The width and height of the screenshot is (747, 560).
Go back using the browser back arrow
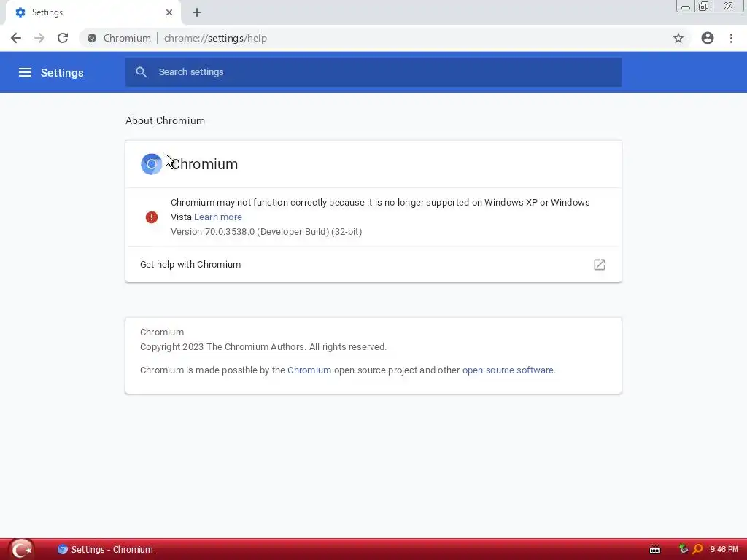point(16,38)
